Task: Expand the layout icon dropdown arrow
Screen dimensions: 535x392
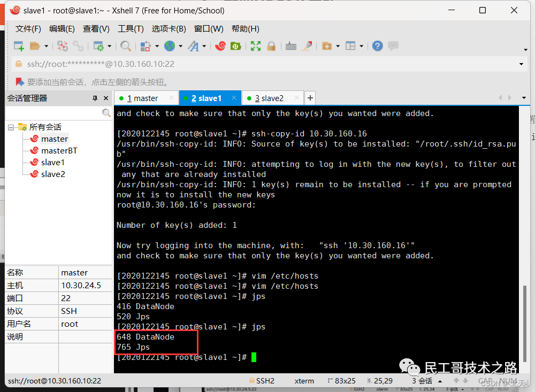Action: (x=361, y=46)
